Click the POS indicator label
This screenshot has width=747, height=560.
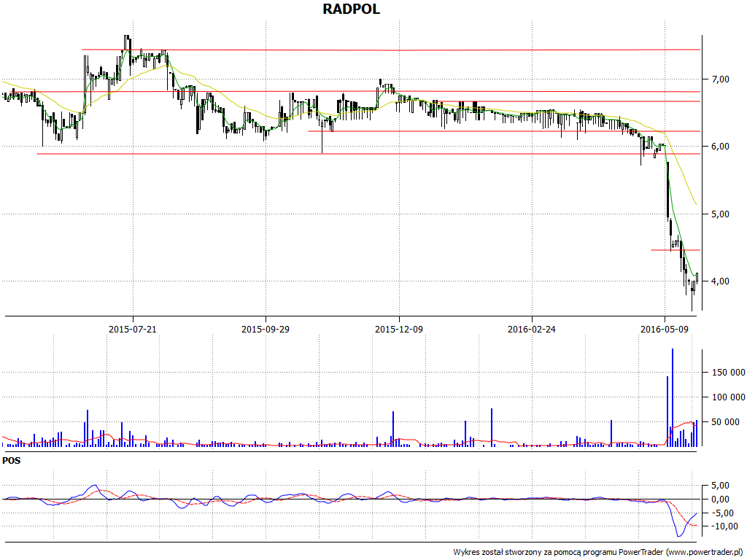tap(12, 461)
